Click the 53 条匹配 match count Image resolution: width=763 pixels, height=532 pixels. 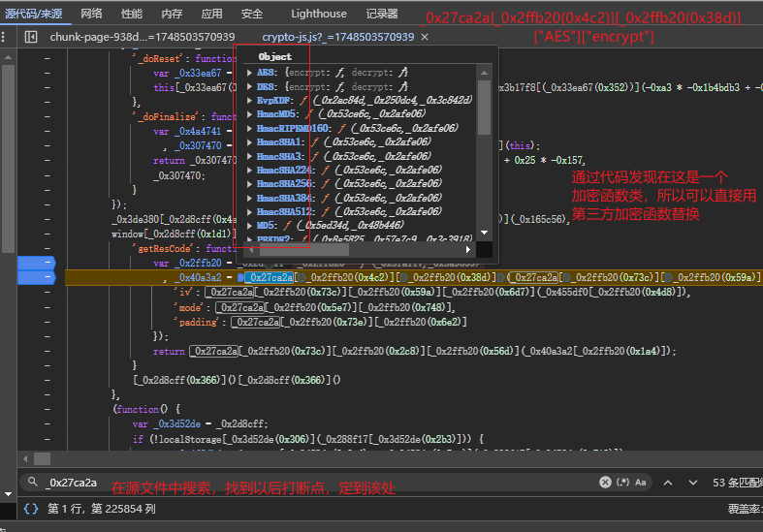pos(737,483)
